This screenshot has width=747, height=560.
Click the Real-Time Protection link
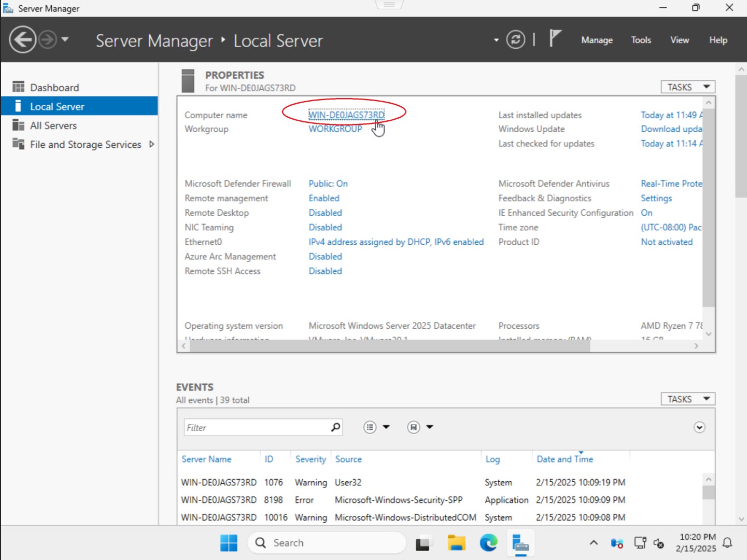[x=671, y=184]
